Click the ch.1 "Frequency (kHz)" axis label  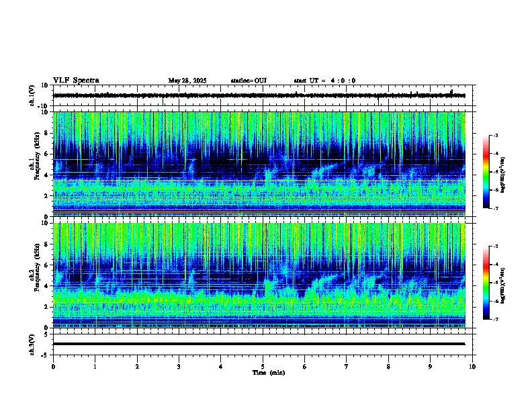pos(37,156)
